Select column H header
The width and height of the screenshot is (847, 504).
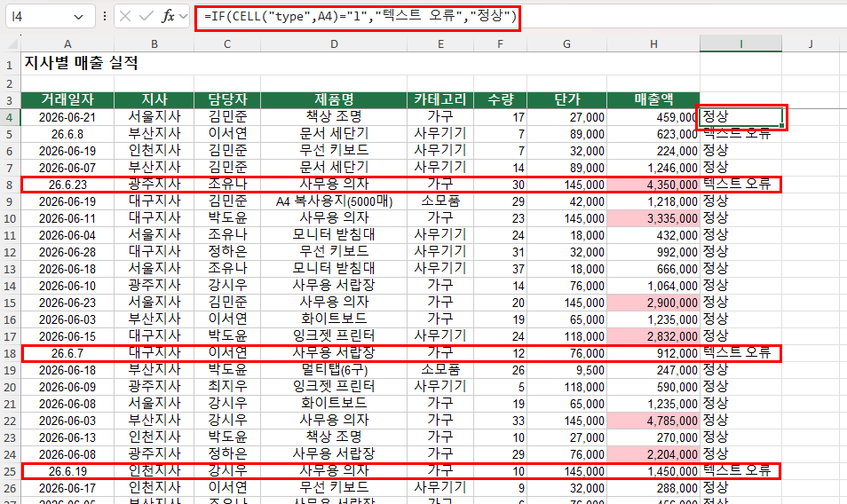(653, 44)
